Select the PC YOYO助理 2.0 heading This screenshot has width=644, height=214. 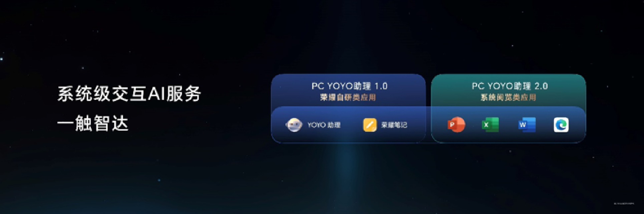(510, 86)
